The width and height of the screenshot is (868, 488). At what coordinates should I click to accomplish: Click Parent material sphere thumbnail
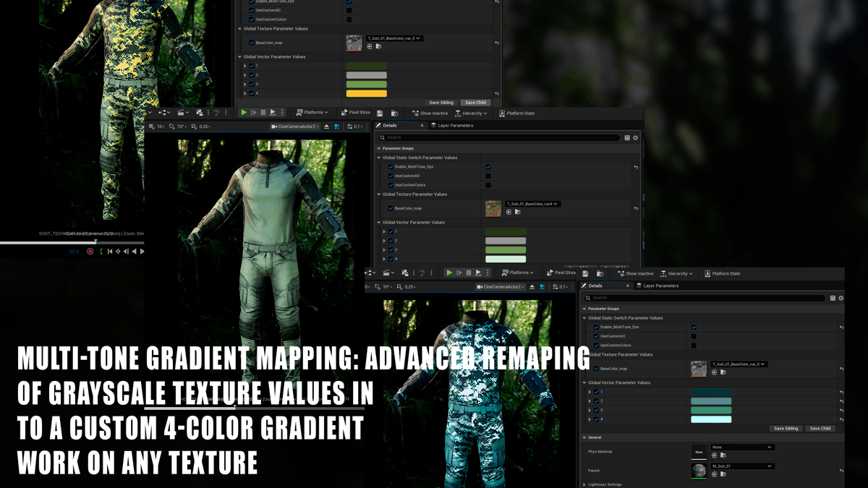click(699, 471)
